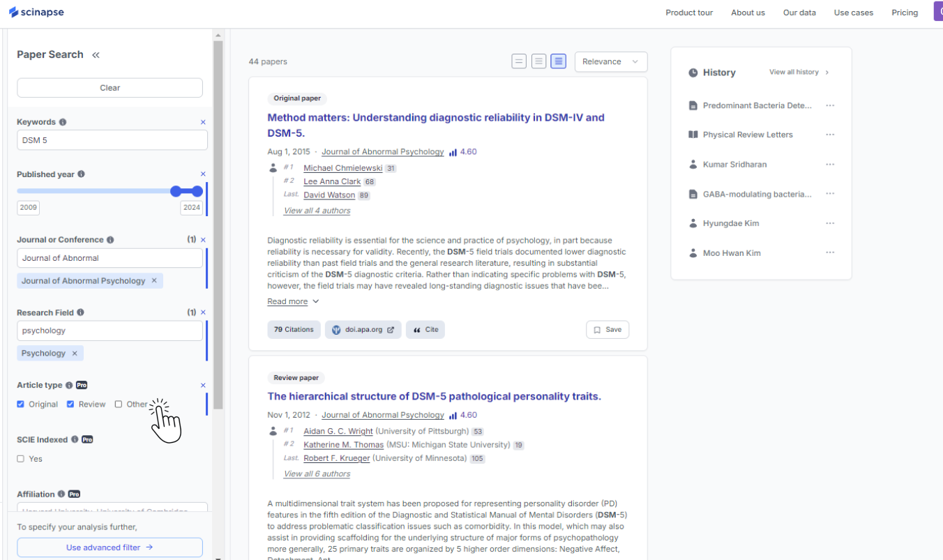Clear the Published year filter with its x
Viewport: 943px width, 560px height.
click(x=203, y=174)
